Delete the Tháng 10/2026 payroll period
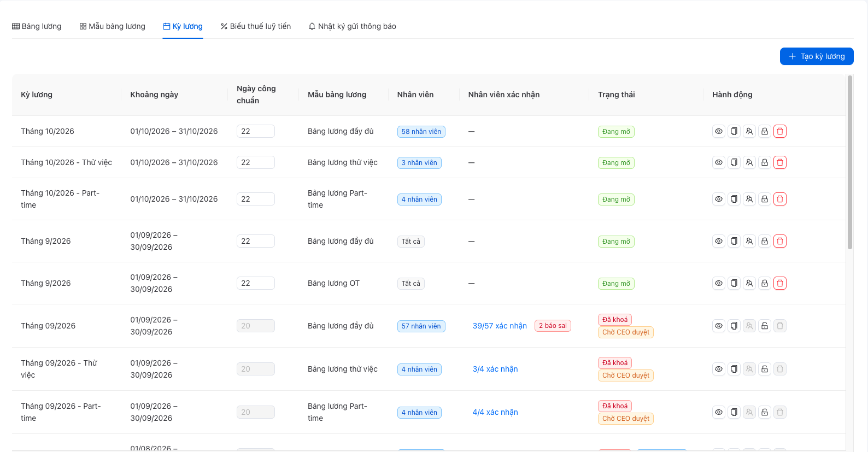 (x=780, y=131)
